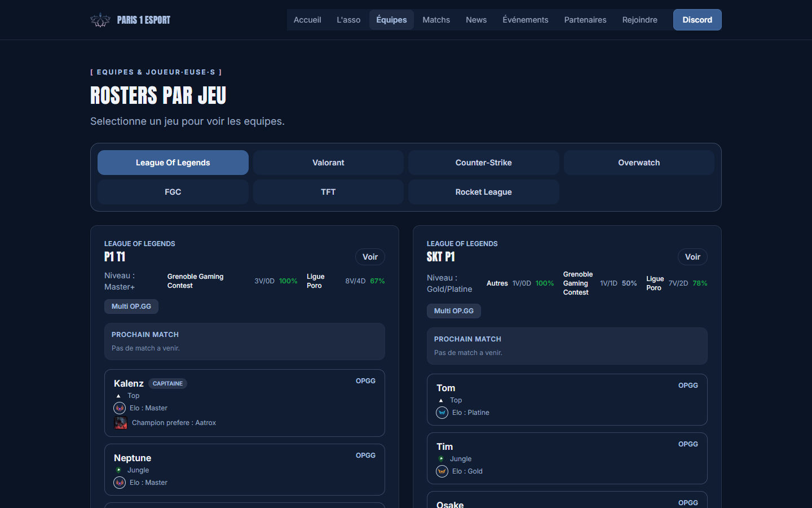Image resolution: width=812 pixels, height=508 pixels.
Task: Click Neptune's Master elo rank icon
Action: [x=120, y=483]
